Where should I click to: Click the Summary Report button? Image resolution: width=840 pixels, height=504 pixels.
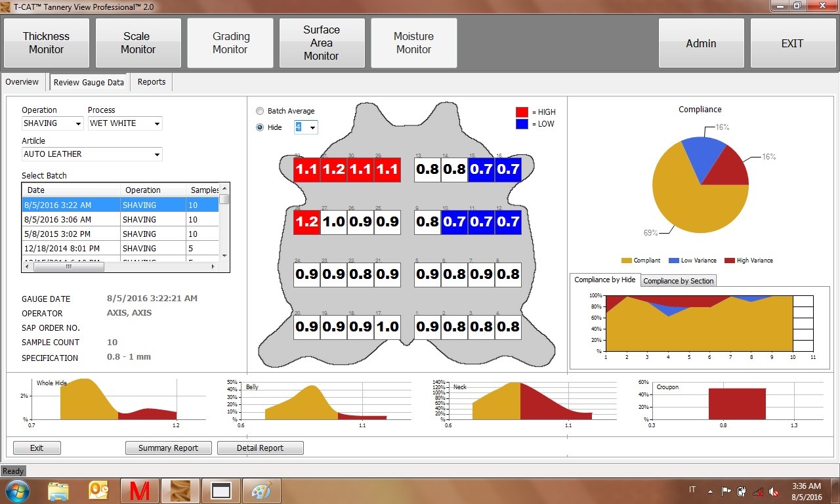[x=168, y=448]
